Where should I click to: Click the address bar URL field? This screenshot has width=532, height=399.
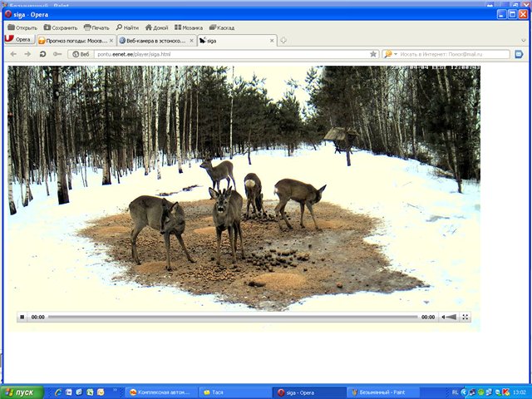point(231,54)
